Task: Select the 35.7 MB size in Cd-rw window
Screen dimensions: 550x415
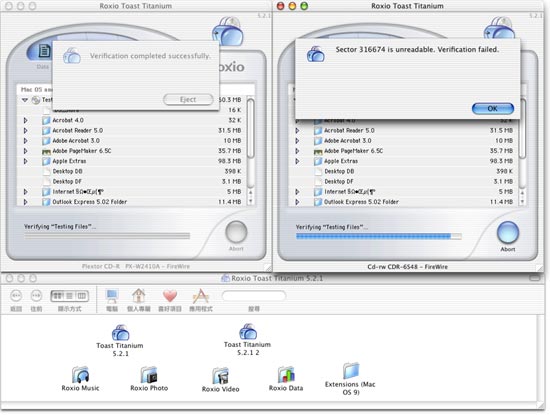Action: pyautogui.click(x=501, y=151)
